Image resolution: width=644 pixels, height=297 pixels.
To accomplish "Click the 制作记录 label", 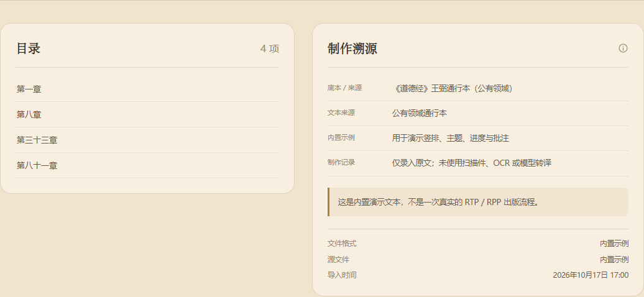I will click(x=341, y=162).
